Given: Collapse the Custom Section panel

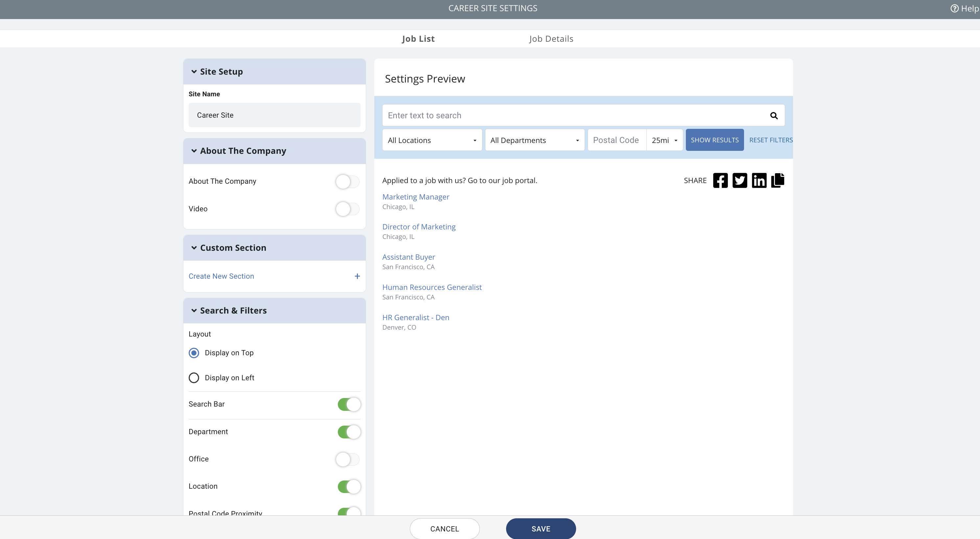Looking at the screenshot, I should [x=274, y=247].
